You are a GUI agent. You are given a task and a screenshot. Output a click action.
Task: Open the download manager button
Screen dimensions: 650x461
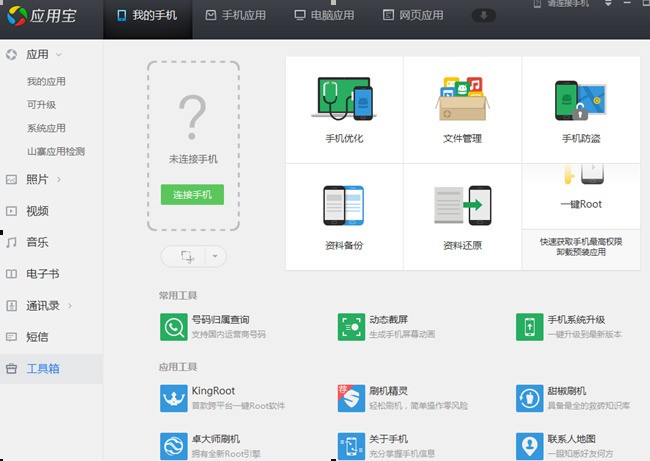tap(484, 16)
